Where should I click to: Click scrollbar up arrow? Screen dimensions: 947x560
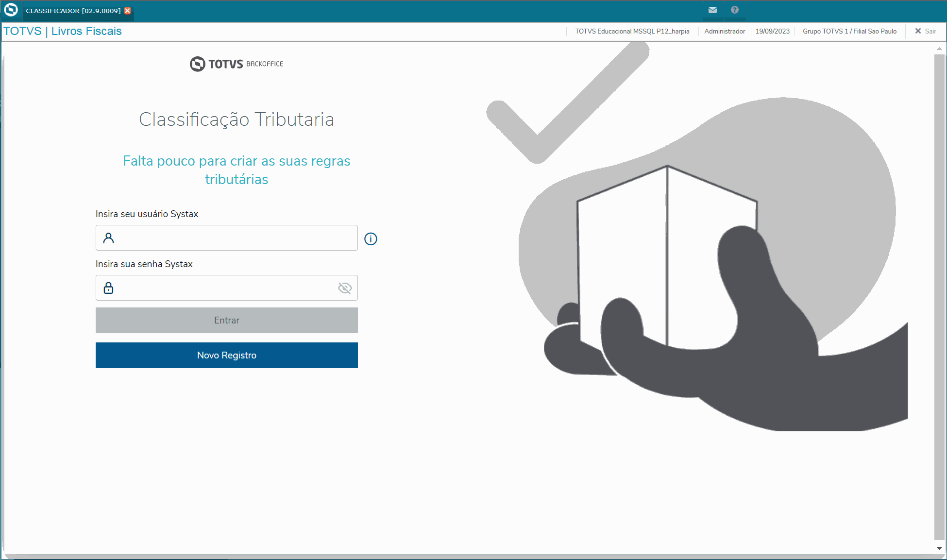point(939,49)
